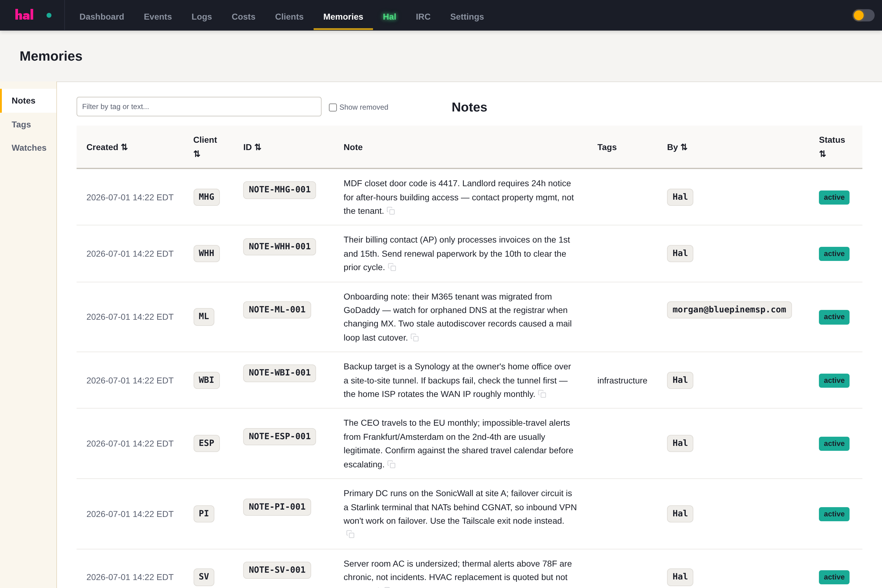Click the Primary DC SonicWall note text
Image resolution: width=882 pixels, height=588 pixels.
(460, 507)
